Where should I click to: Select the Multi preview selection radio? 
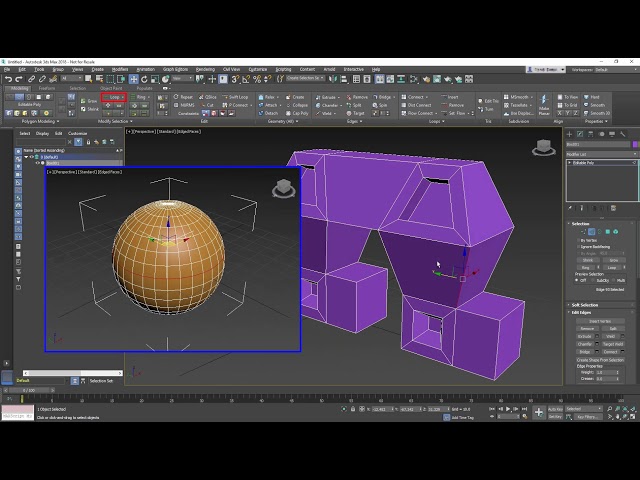[x=613, y=280]
